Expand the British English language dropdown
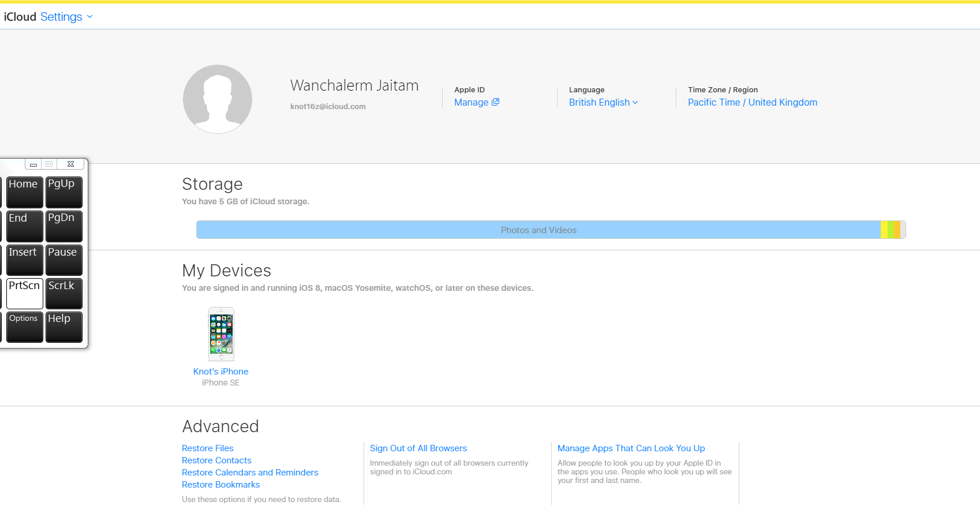This screenshot has height=517, width=980. pyautogui.click(x=603, y=102)
